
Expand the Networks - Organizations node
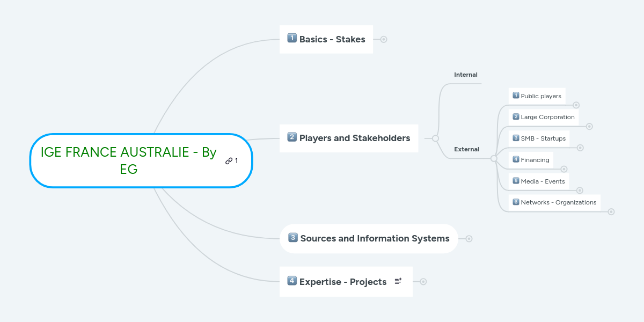(x=611, y=212)
